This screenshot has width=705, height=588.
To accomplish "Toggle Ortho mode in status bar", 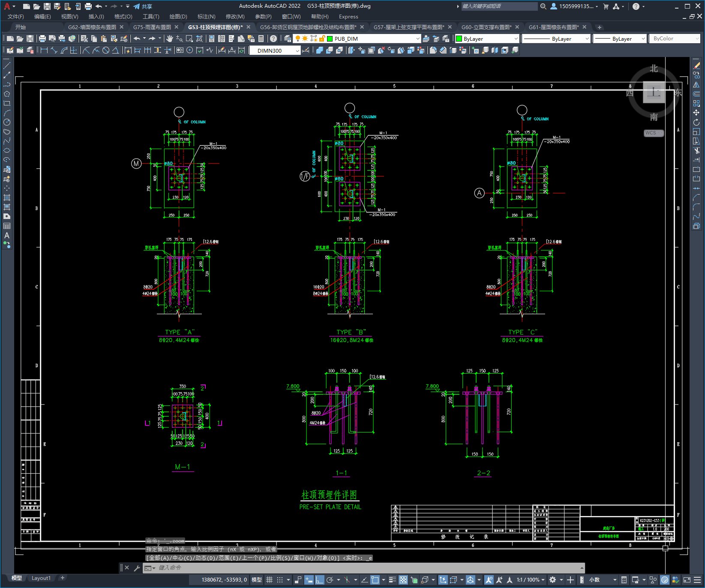I will [x=319, y=579].
